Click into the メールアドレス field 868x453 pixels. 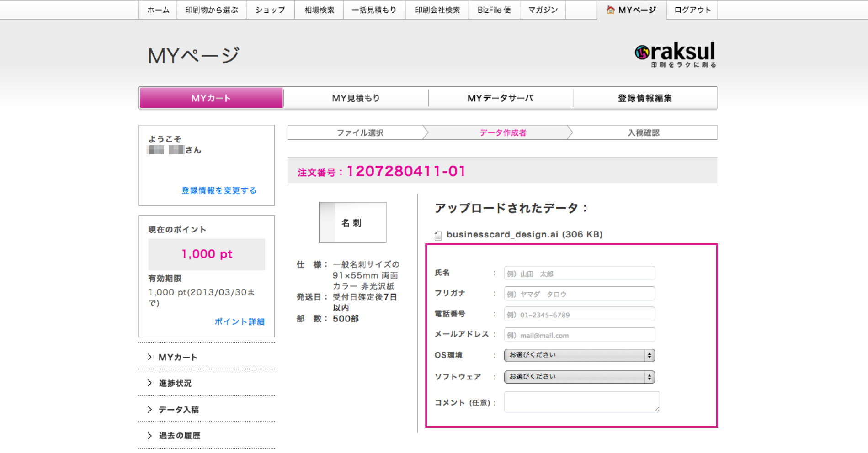pos(579,335)
